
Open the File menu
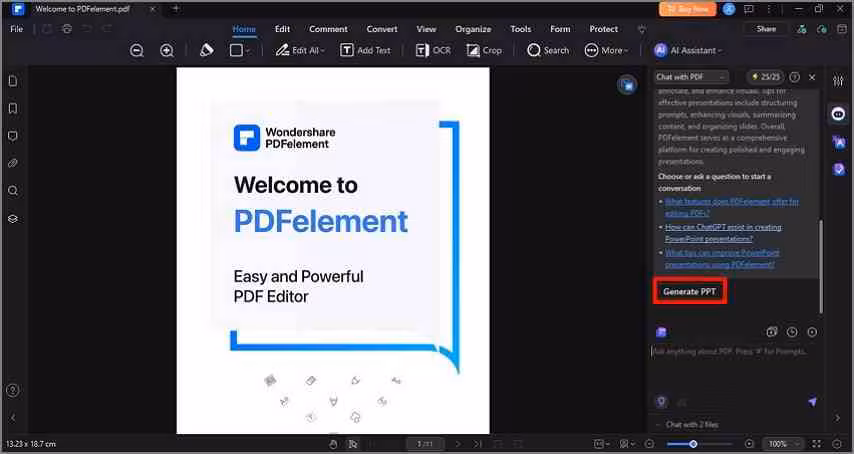(17, 29)
